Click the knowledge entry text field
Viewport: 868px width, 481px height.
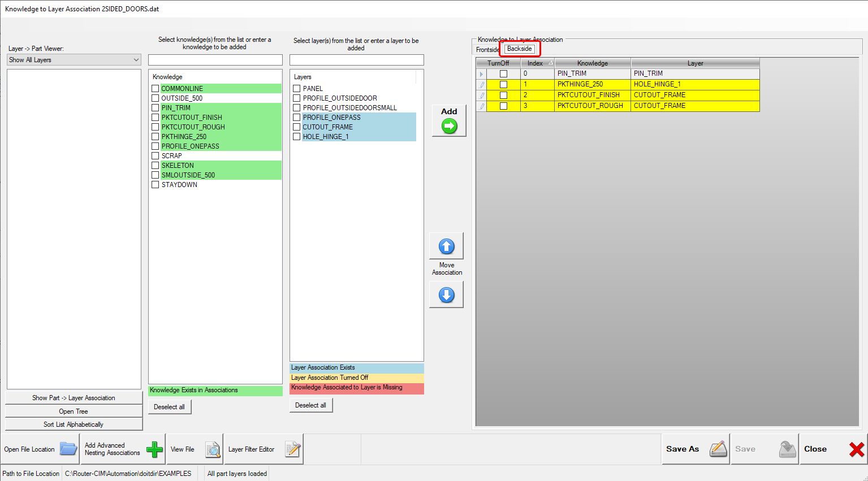coord(215,60)
